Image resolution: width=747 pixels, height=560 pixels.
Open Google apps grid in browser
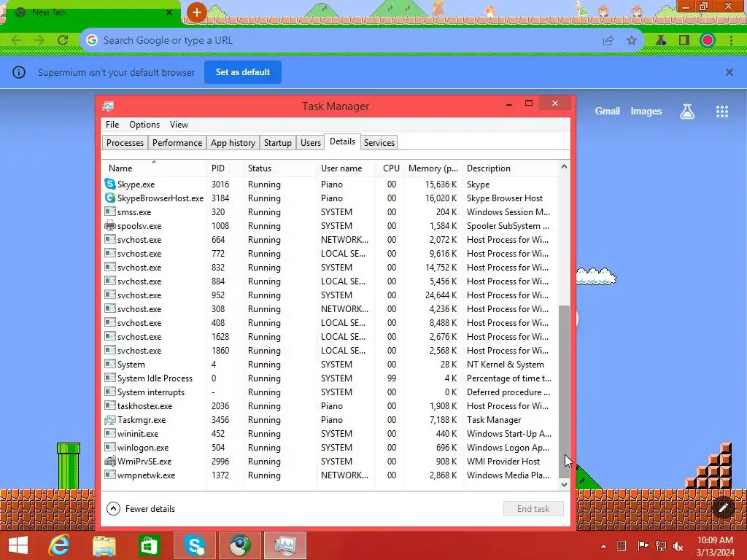721,112
